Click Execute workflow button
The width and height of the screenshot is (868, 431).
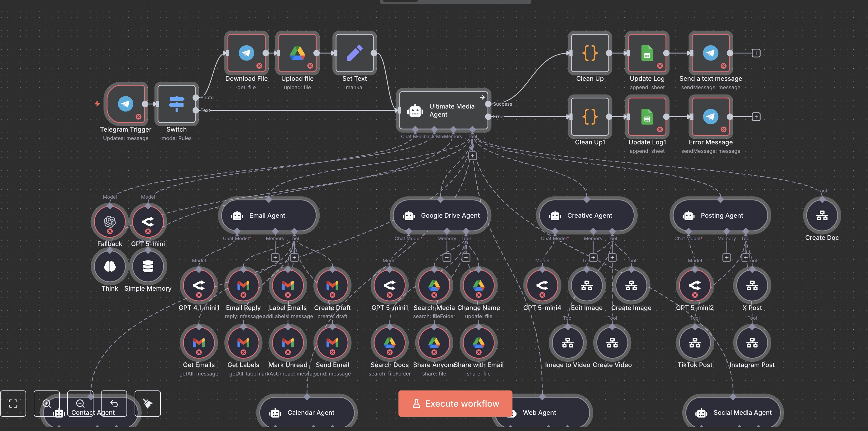tap(455, 403)
